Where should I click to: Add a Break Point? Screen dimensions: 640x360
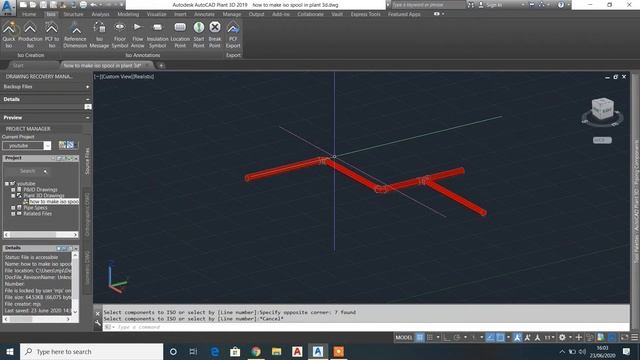(215, 35)
